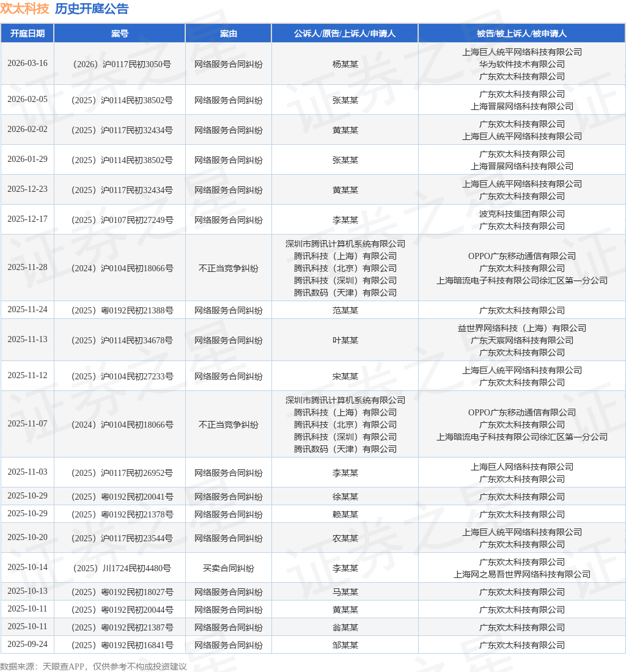Click the date 2025-11-12
The height and width of the screenshot is (672, 626).
tap(28, 376)
